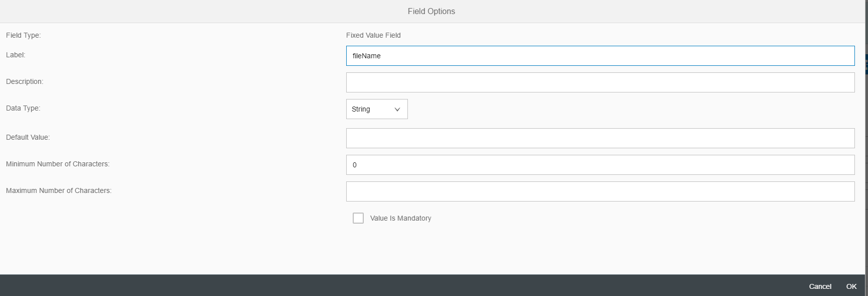This screenshot has height=296, width=868.
Task: Select the Default Value text box
Action: tap(600, 138)
